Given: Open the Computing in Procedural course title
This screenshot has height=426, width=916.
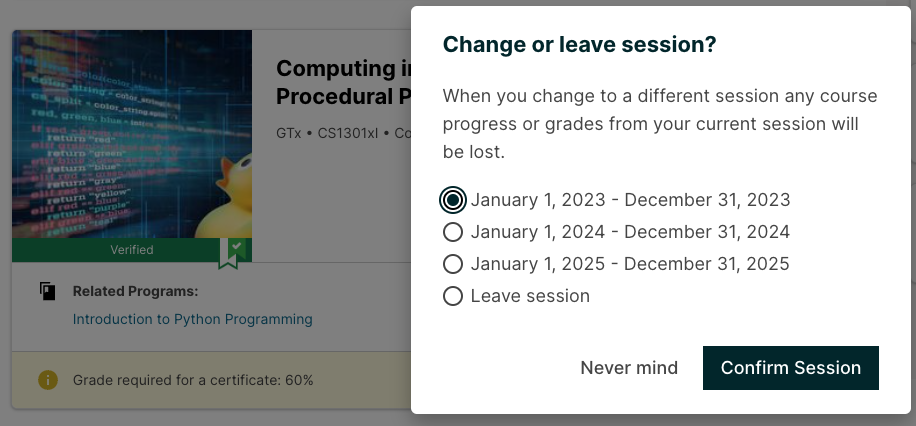Looking at the screenshot, I should pos(340,82).
